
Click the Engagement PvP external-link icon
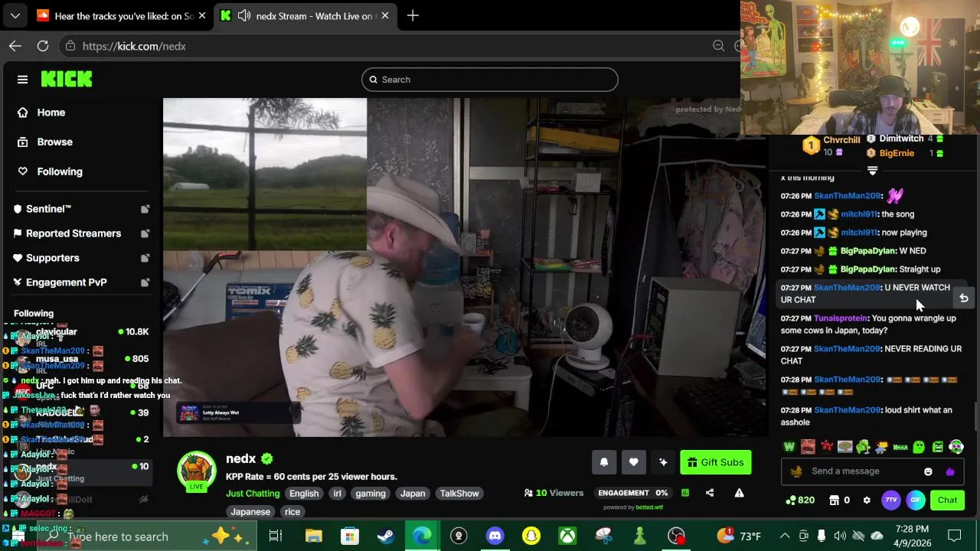(x=145, y=282)
